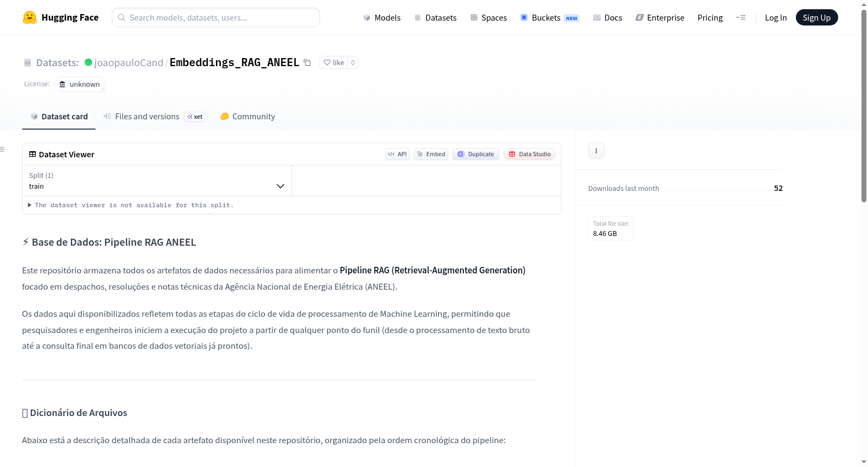868x467 pixels.
Task: Open the Files and versions tab
Action: click(x=154, y=117)
